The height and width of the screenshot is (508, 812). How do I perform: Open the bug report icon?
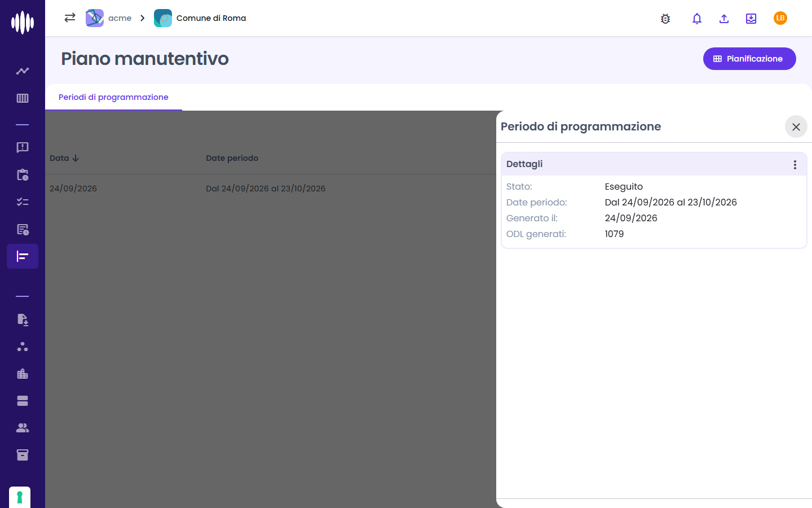coord(665,19)
